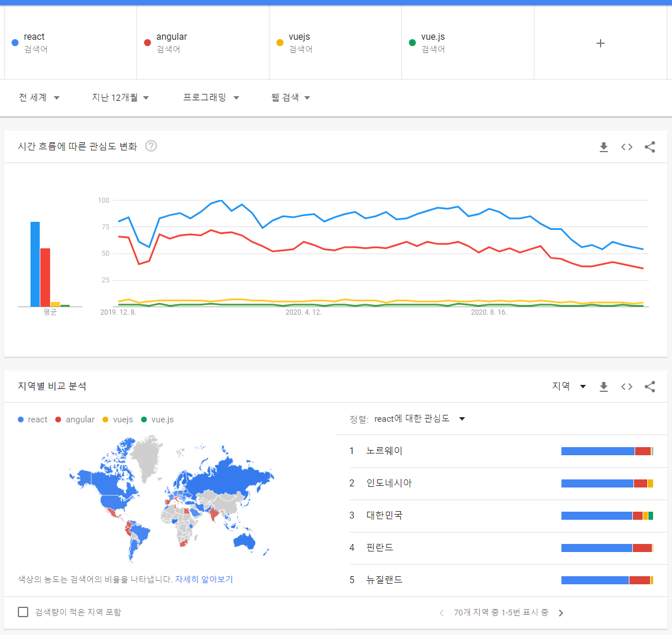Select the angular search term card
The image size is (672, 635).
click(203, 43)
